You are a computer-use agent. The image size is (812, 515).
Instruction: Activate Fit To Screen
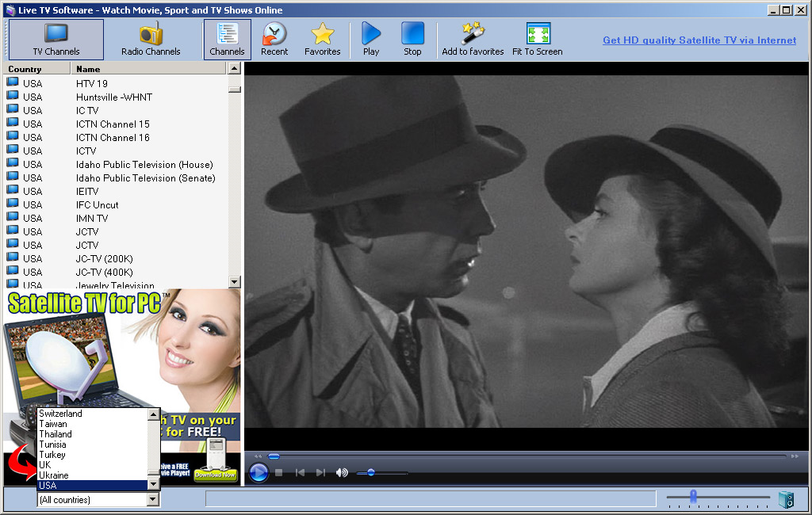click(x=537, y=40)
